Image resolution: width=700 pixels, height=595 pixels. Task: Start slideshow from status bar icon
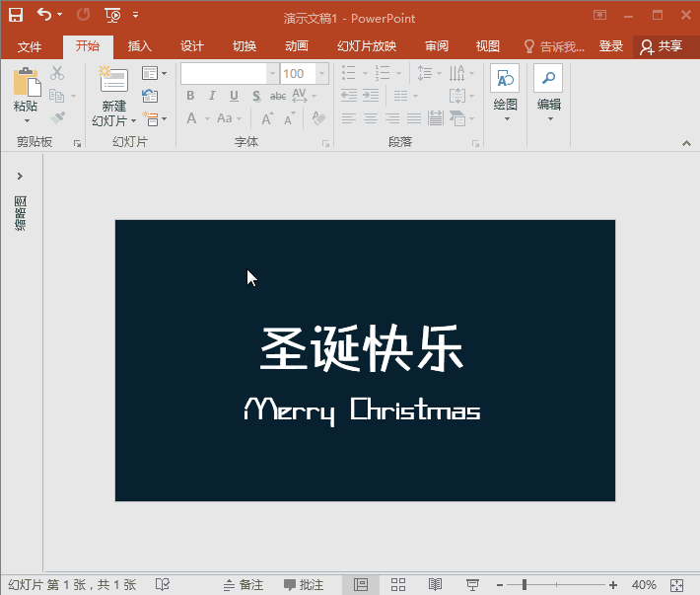pos(472,585)
